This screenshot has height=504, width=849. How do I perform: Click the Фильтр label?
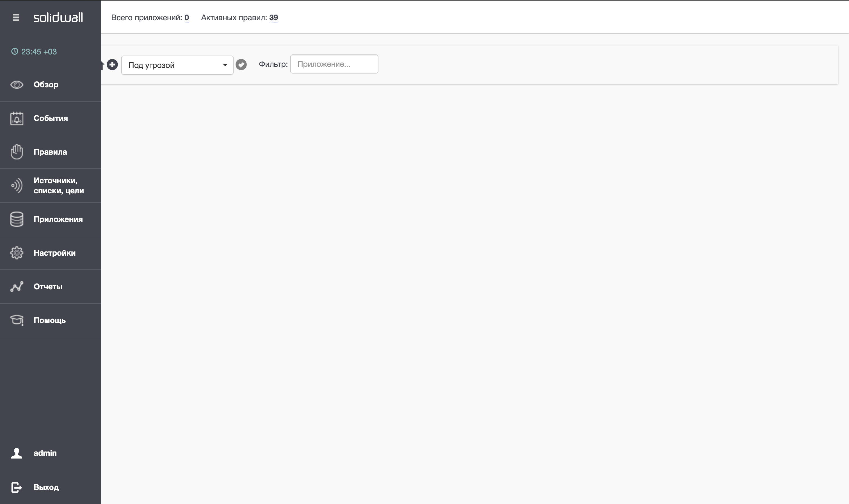coord(273,64)
